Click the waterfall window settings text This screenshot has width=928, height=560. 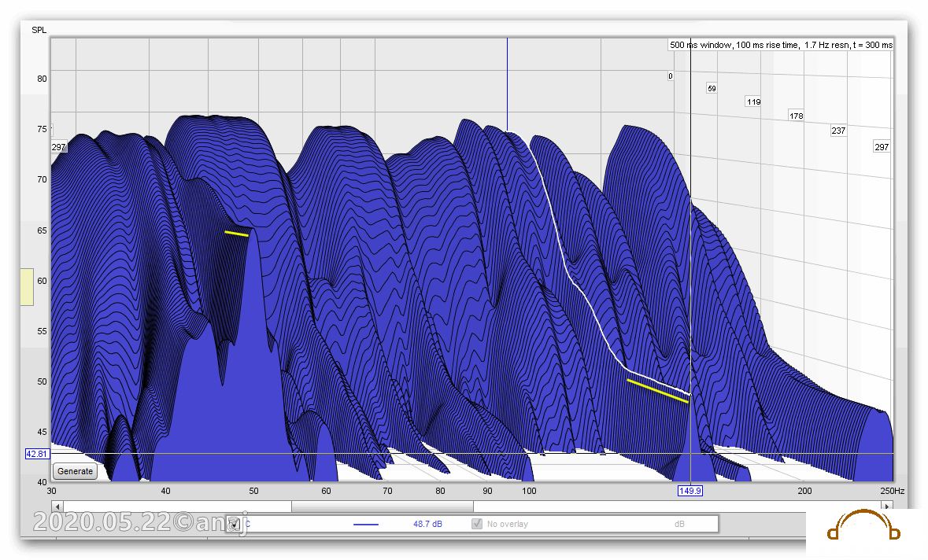(x=781, y=45)
